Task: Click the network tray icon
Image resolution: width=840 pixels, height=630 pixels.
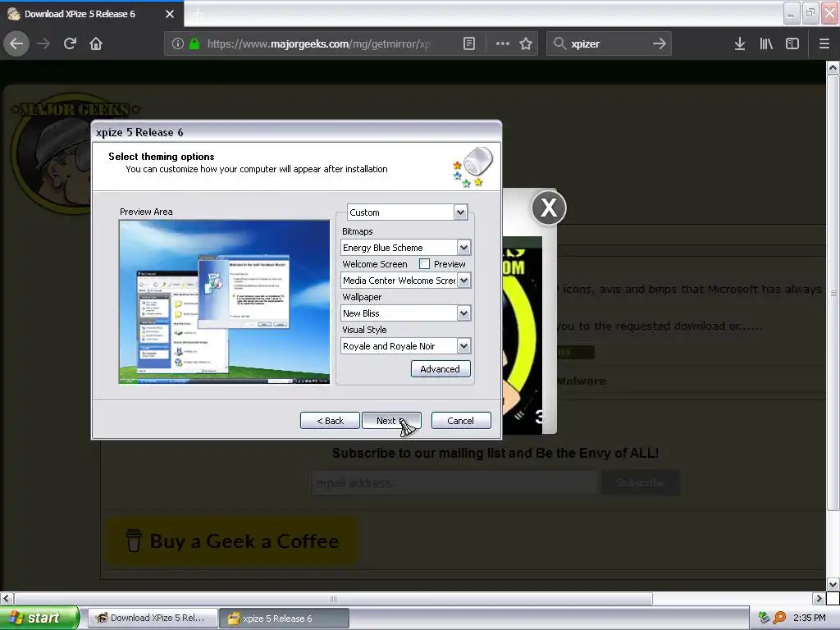Action: pos(764,618)
